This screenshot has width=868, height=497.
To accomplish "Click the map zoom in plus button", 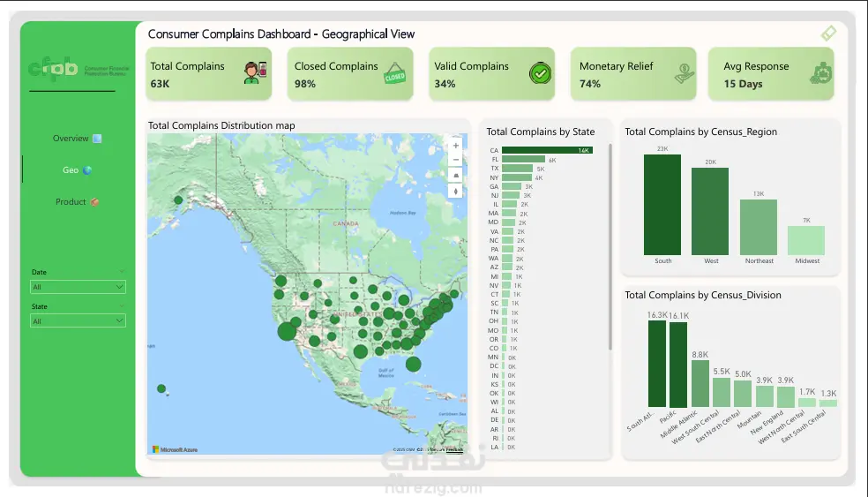I will [x=455, y=146].
